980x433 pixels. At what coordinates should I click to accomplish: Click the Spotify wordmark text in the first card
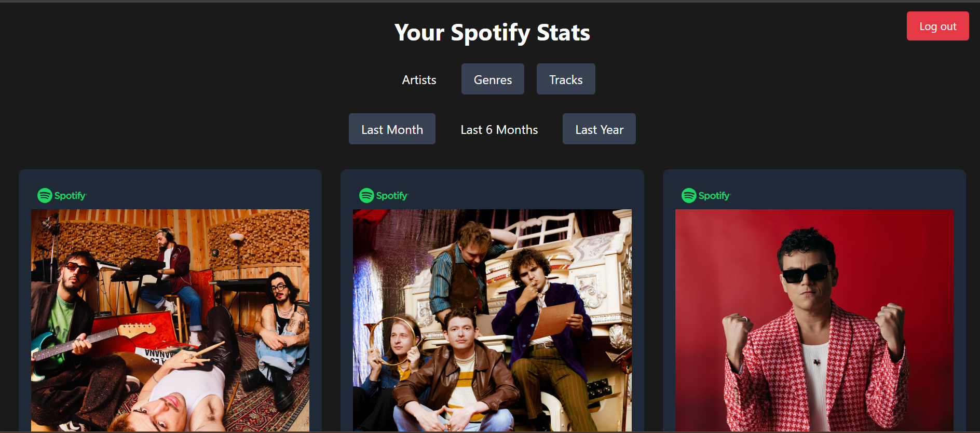(70, 196)
